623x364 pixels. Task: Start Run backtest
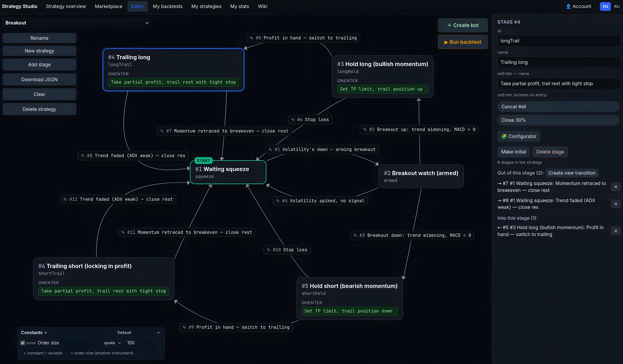tap(463, 42)
